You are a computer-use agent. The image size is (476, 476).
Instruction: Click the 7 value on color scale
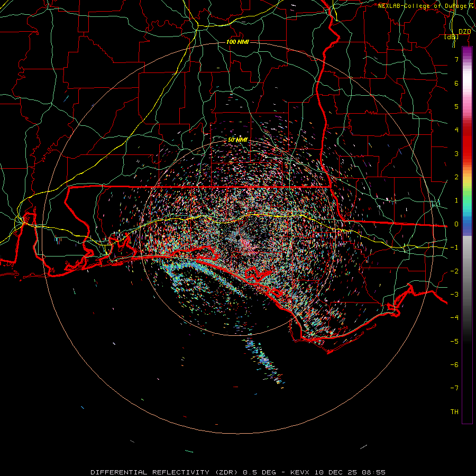tap(456, 59)
